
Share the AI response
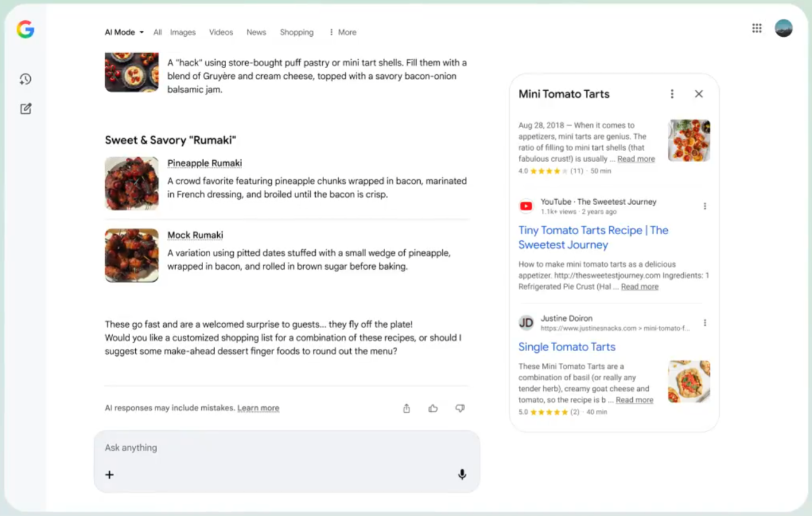pos(406,408)
